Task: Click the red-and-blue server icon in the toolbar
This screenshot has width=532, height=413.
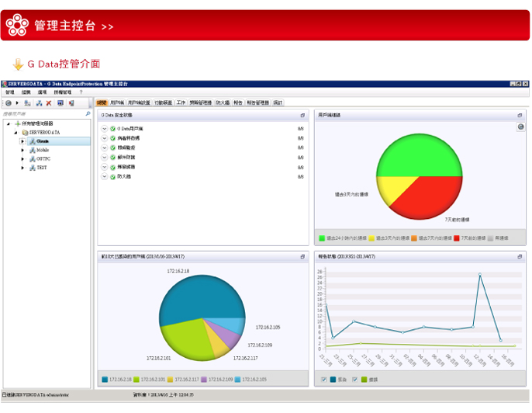Action: tap(71, 103)
